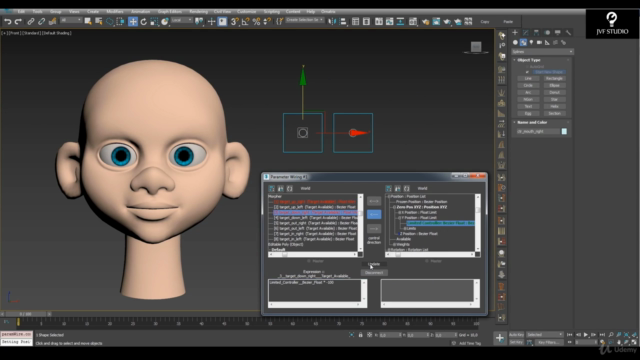Open the Display tab in command panel

(x=558, y=32)
